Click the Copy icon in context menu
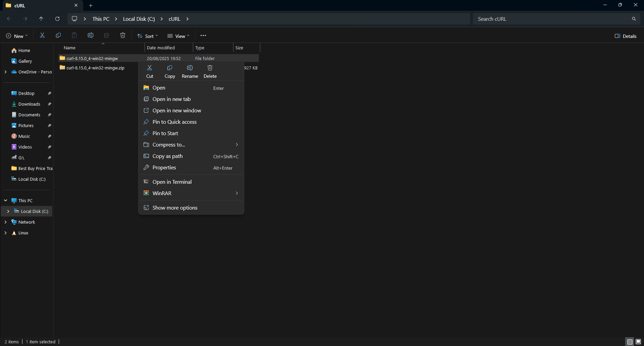The height and width of the screenshot is (346, 644). click(170, 71)
